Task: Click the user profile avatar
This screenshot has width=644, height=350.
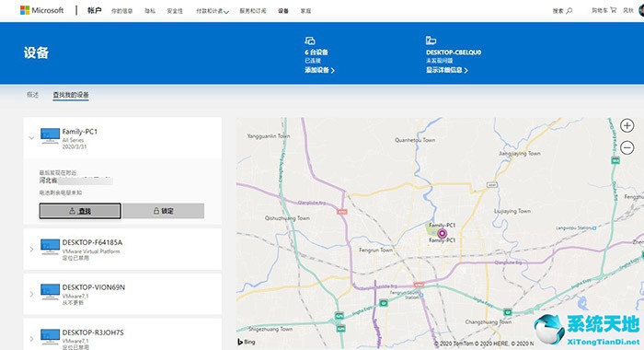Action: (x=641, y=10)
